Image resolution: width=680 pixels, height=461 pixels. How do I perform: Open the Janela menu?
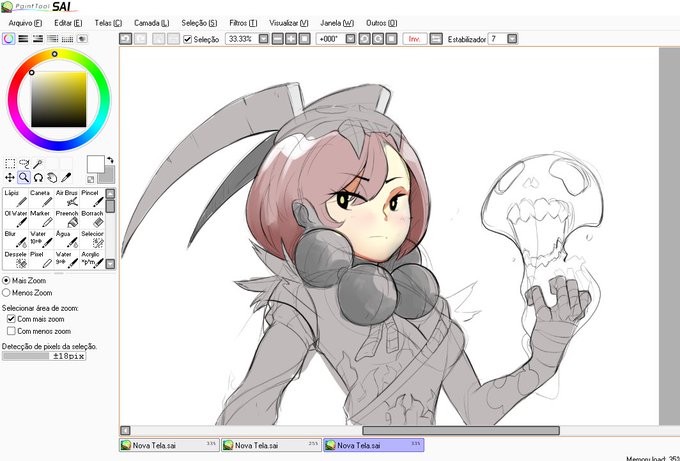click(337, 23)
